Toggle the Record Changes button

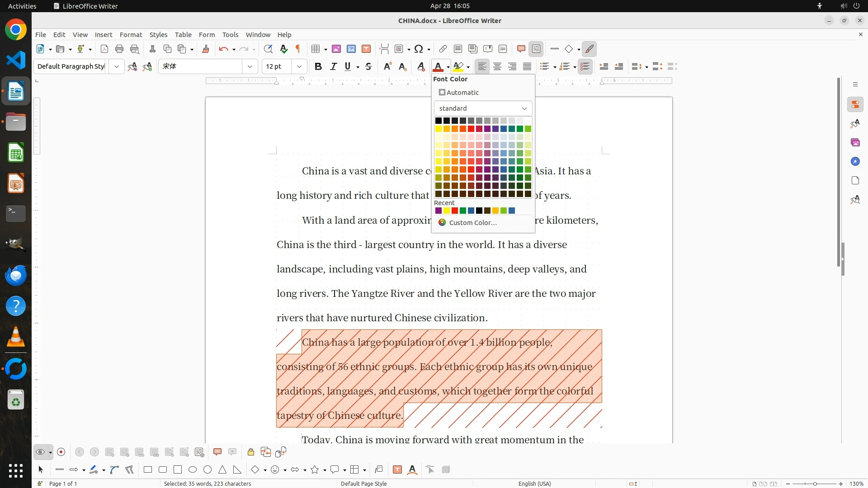click(61, 452)
